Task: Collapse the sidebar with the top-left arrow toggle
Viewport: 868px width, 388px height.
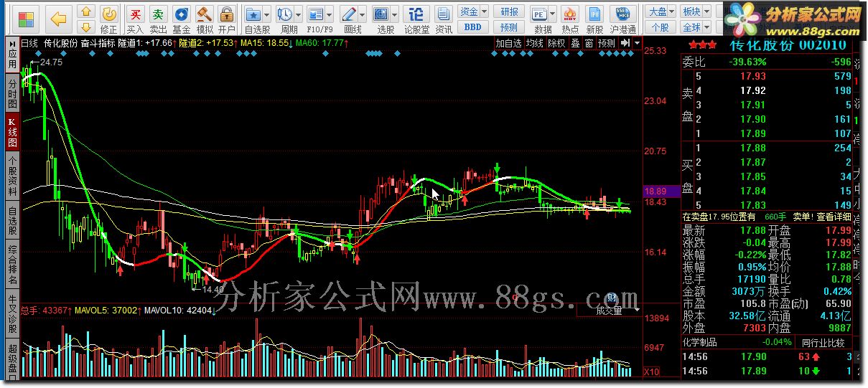Action: point(13,43)
